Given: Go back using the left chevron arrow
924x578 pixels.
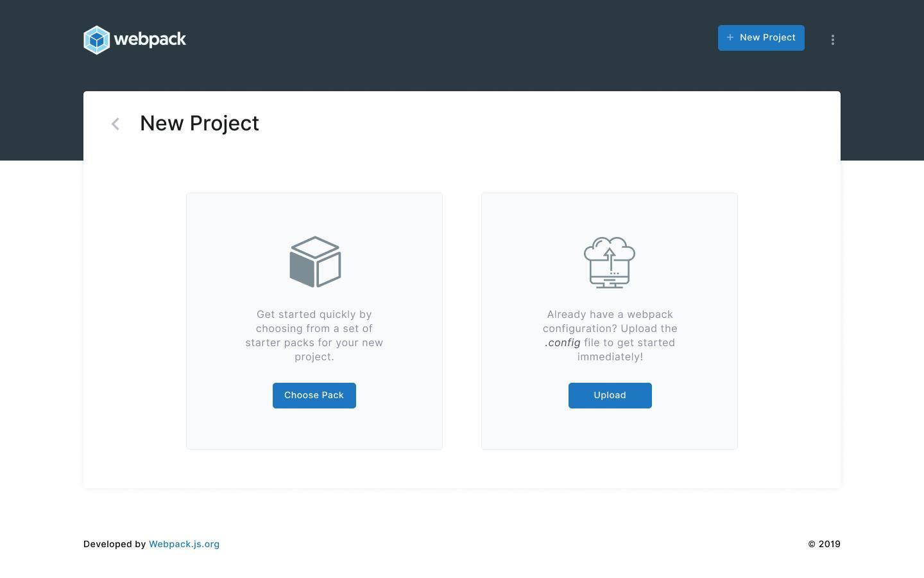Looking at the screenshot, I should pyautogui.click(x=116, y=124).
